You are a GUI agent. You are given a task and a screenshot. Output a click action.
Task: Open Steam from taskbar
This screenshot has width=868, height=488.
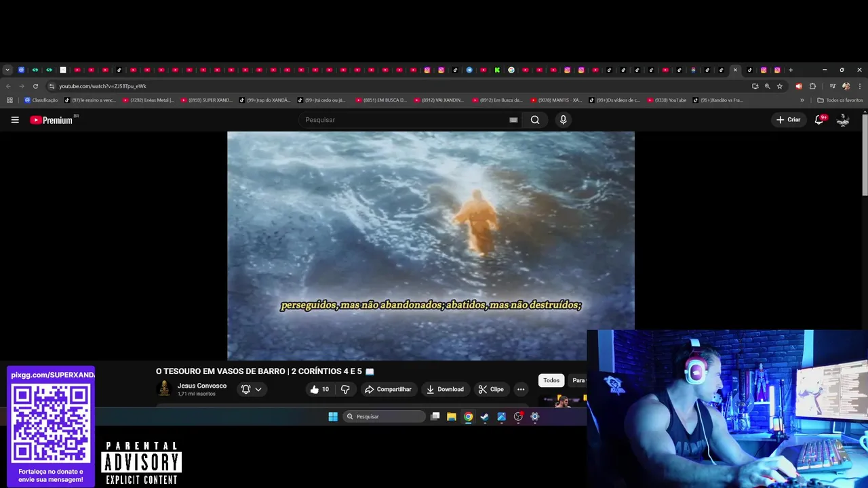[484, 417]
